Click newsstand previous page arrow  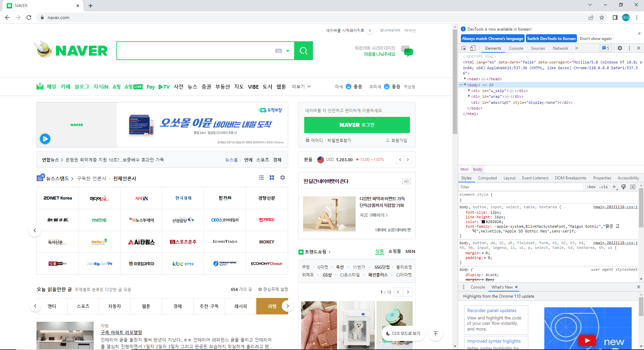click(x=35, y=230)
